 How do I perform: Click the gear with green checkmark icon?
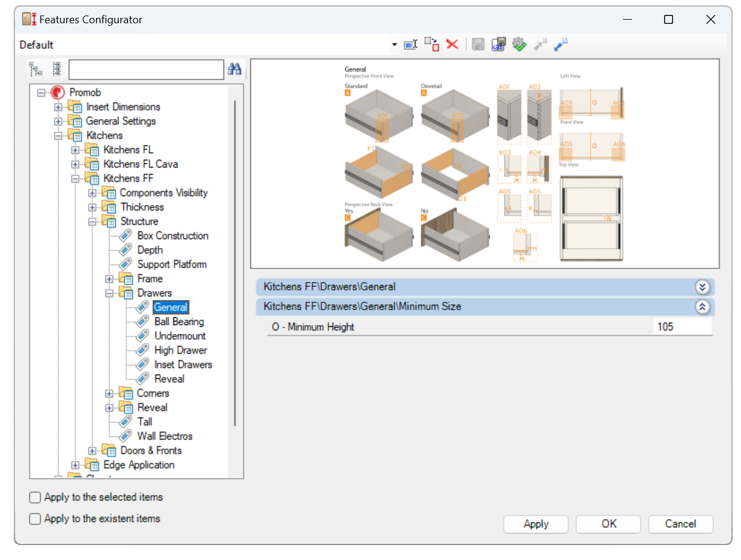coord(519,44)
